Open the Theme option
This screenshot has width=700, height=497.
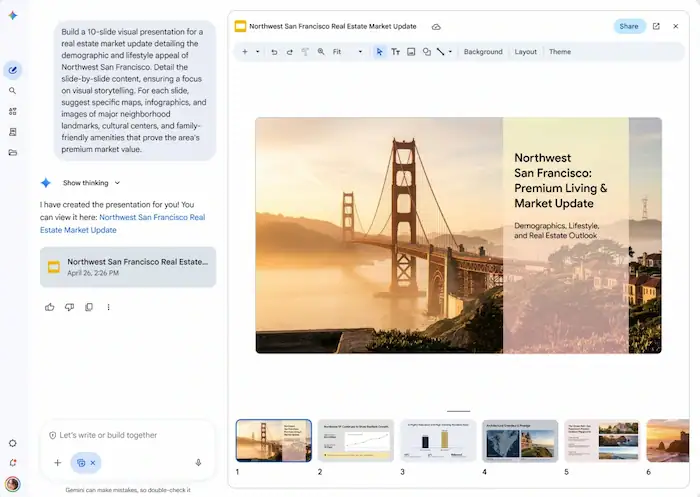pyautogui.click(x=560, y=52)
